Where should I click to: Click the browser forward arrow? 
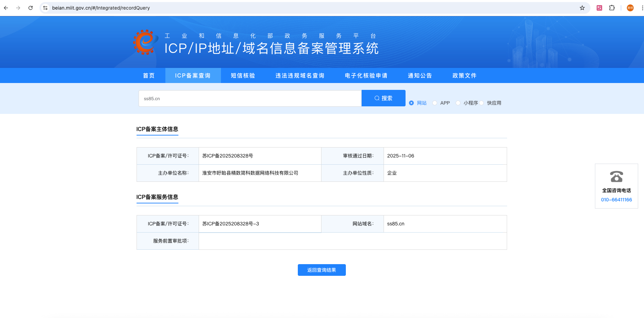tap(18, 8)
